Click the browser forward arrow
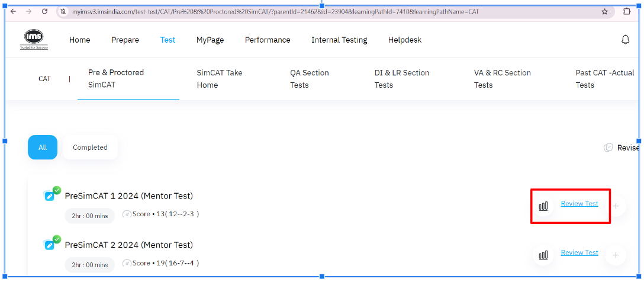The image size is (644, 282). (x=29, y=11)
